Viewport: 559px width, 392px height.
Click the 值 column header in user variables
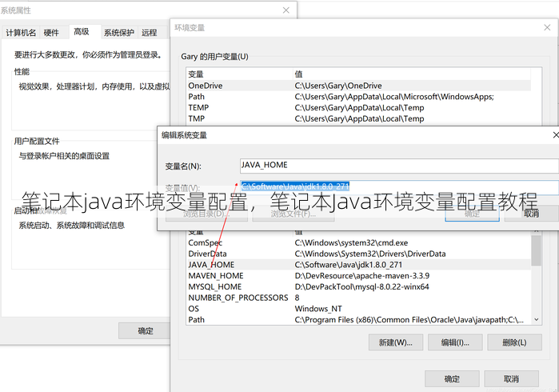click(x=412, y=74)
